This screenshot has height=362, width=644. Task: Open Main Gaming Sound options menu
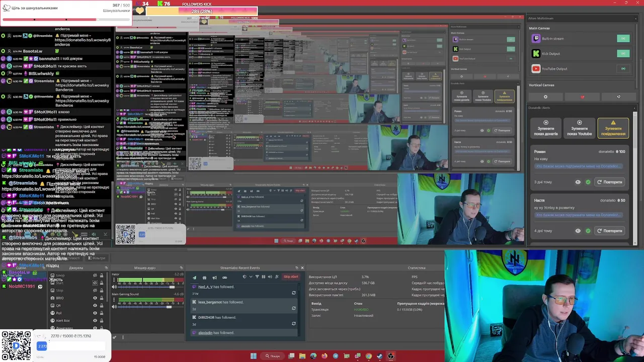tap(114, 300)
